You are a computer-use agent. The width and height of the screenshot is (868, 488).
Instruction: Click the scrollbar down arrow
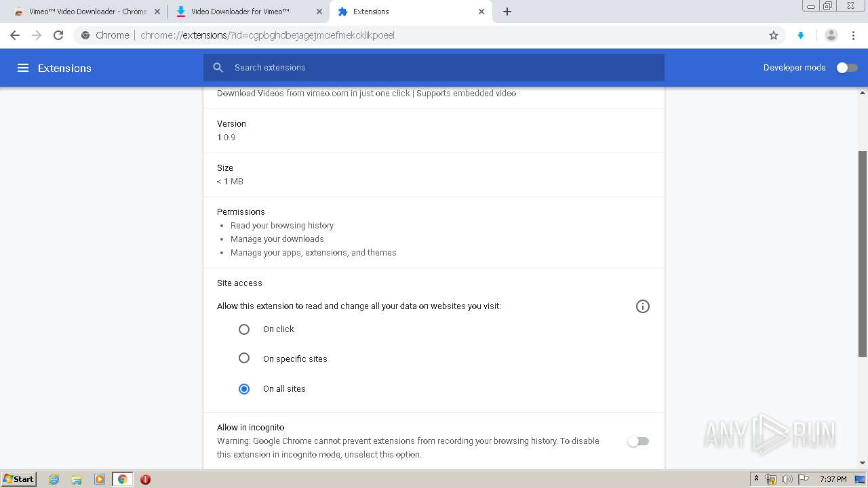pos(863,463)
